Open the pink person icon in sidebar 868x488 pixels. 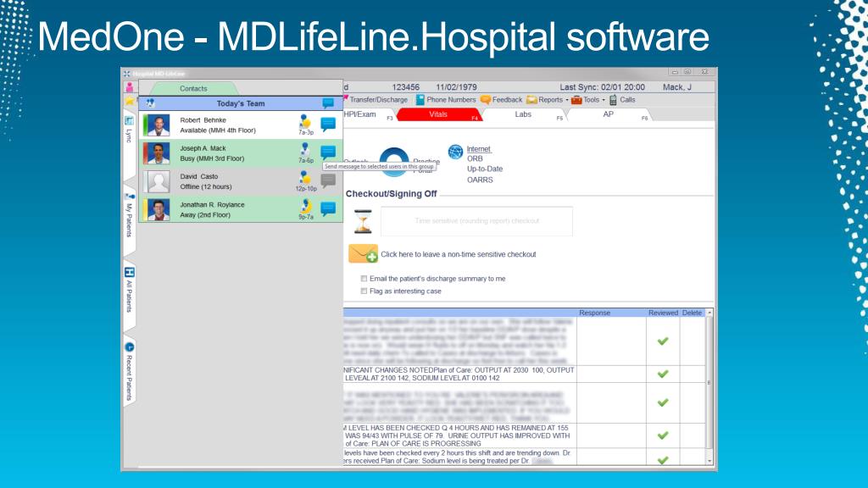coord(130,87)
